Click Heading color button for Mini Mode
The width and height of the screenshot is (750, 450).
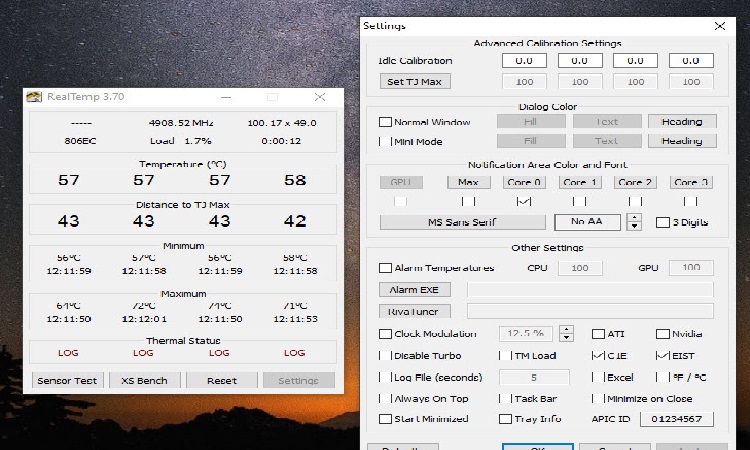pos(682,141)
